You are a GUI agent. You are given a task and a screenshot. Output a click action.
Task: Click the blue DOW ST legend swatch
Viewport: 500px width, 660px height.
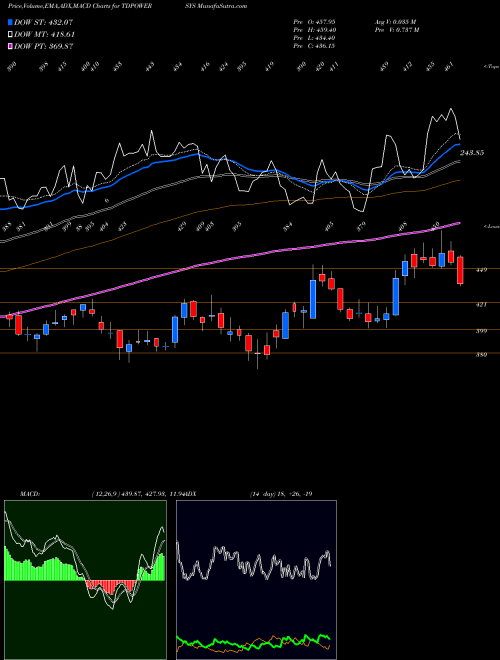click(11, 22)
